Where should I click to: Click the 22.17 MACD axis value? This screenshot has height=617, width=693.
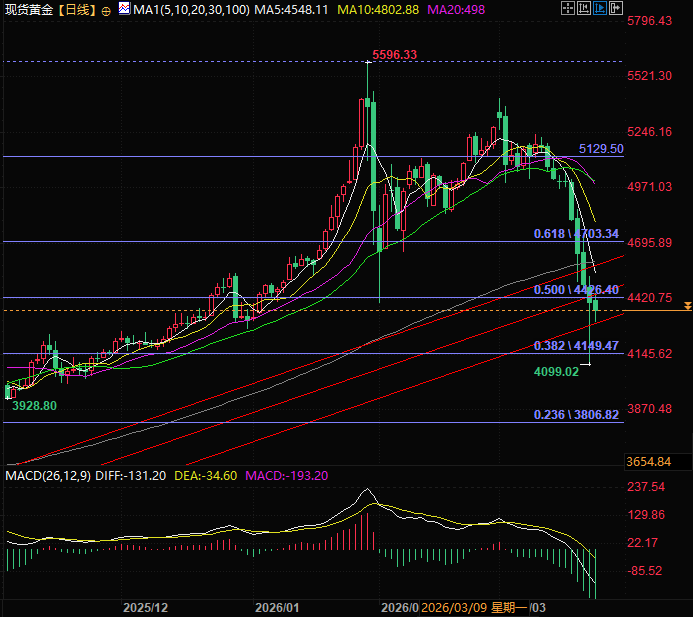(x=643, y=543)
